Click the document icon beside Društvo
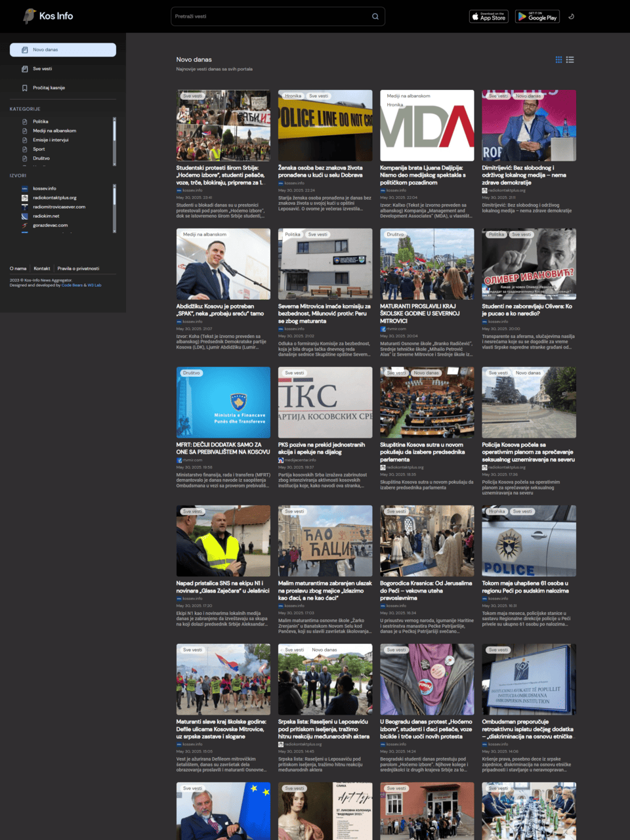 tap(24, 158)
